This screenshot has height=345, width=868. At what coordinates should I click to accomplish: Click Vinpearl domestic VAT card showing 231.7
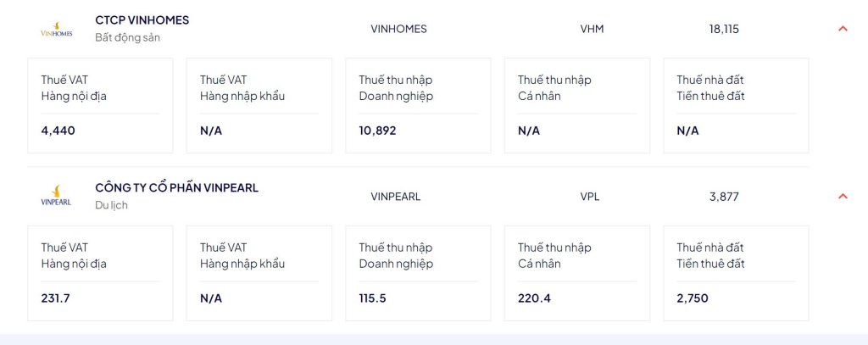(x=100, y=273)
